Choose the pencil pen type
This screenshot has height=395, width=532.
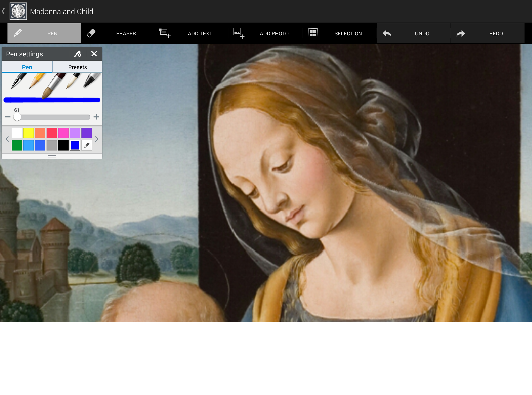pyautogui.click(x=36, y=81)
